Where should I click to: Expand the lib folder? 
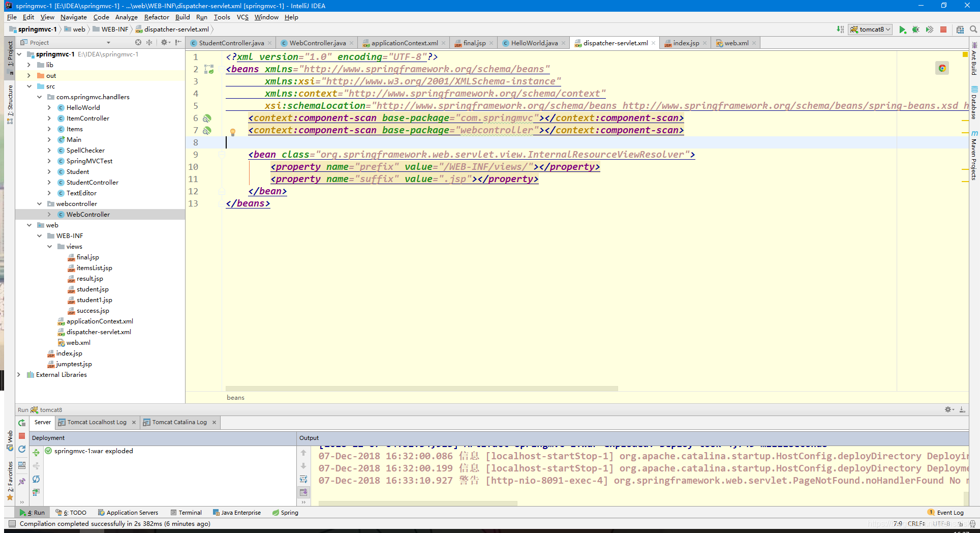tap(29, 65)
